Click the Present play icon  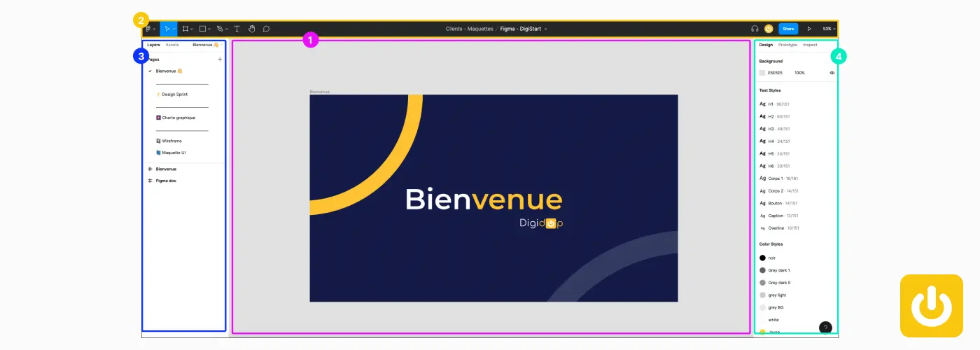(808, 29)
